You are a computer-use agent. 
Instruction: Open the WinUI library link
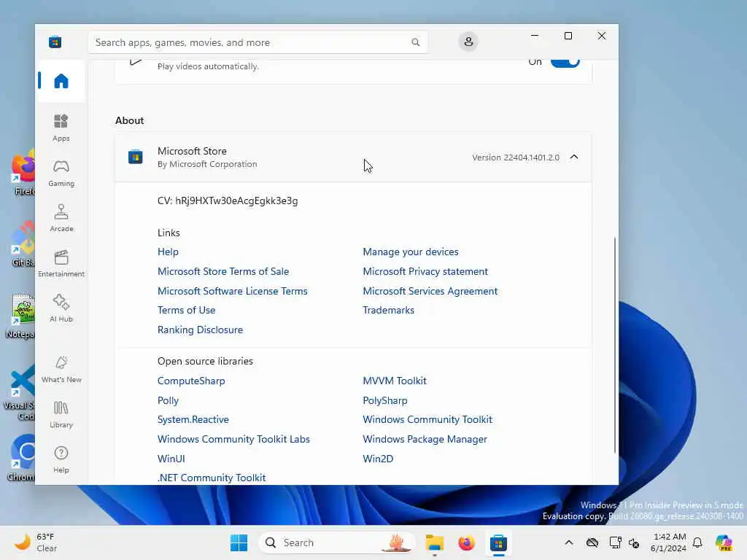(x=171, y=459)
